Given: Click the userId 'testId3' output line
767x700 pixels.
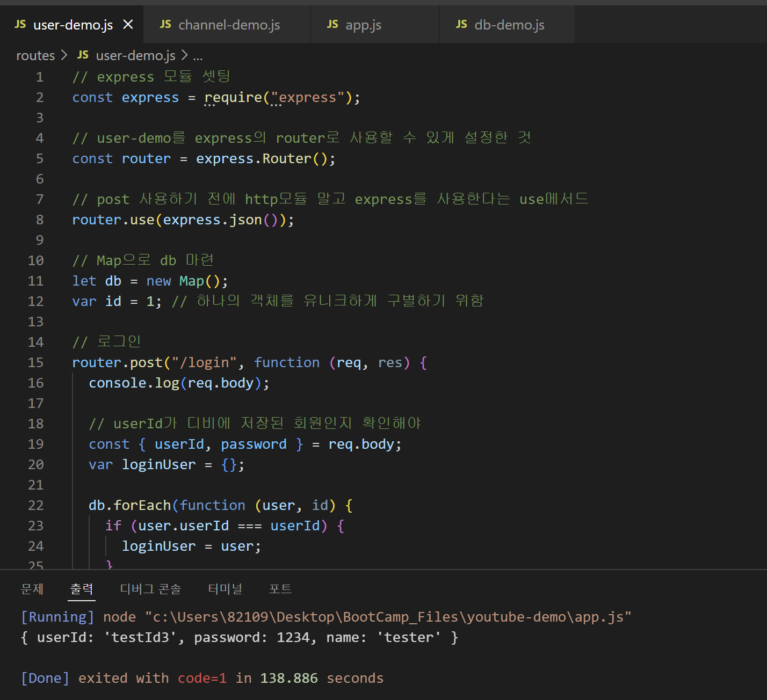Looking at the screenshot, I should 240,638.
